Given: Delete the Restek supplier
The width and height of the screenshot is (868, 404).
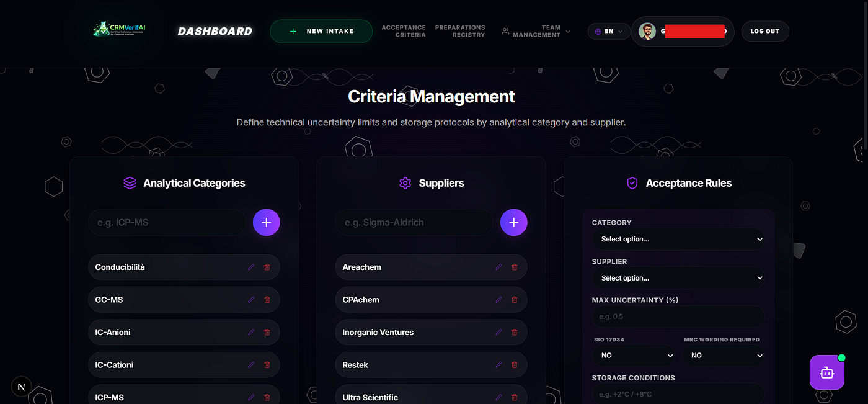Looking at the screenshot, I should 514,365.
